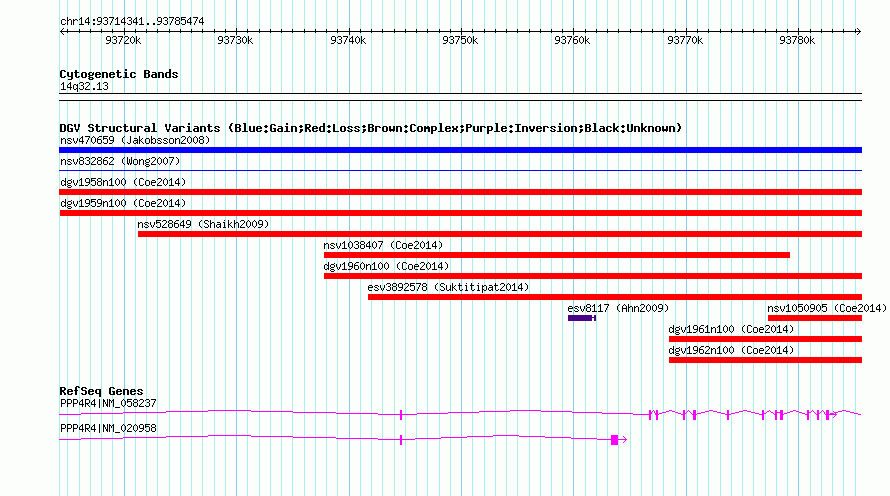Viewport: 890px width, 496px height.
Task: Click the terminal exon block of NM_020958
Action: pyautogui.click(x=614, y=440)
